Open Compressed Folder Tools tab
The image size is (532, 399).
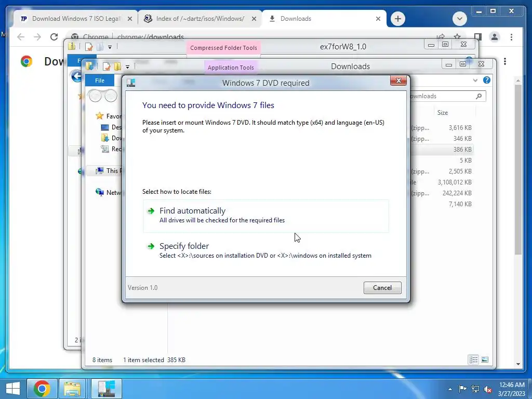[223, 48]
